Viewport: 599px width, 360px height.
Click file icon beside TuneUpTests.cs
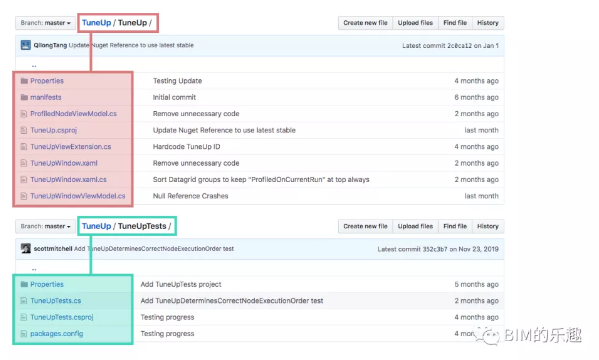24,300
